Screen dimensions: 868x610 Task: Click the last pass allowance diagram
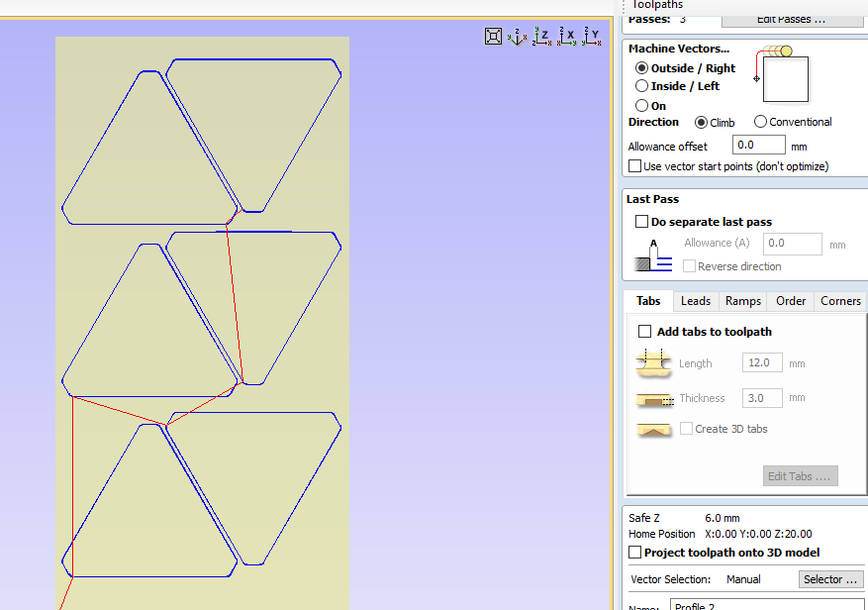coord(653,254)
